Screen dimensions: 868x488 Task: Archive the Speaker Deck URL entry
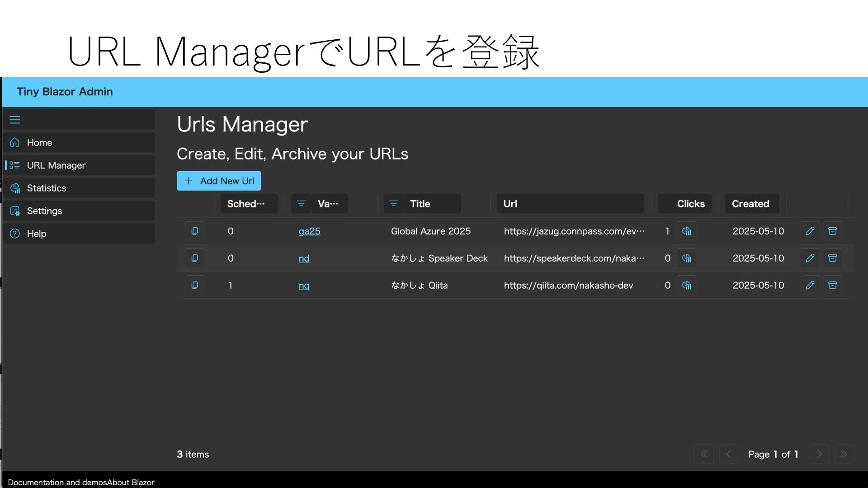(x=832, y=258)
